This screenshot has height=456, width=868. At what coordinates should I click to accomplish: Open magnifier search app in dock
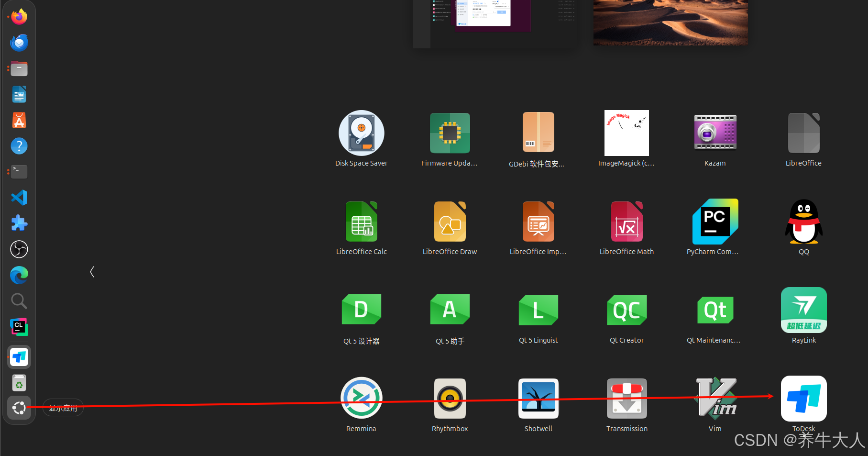pos(19,301)
